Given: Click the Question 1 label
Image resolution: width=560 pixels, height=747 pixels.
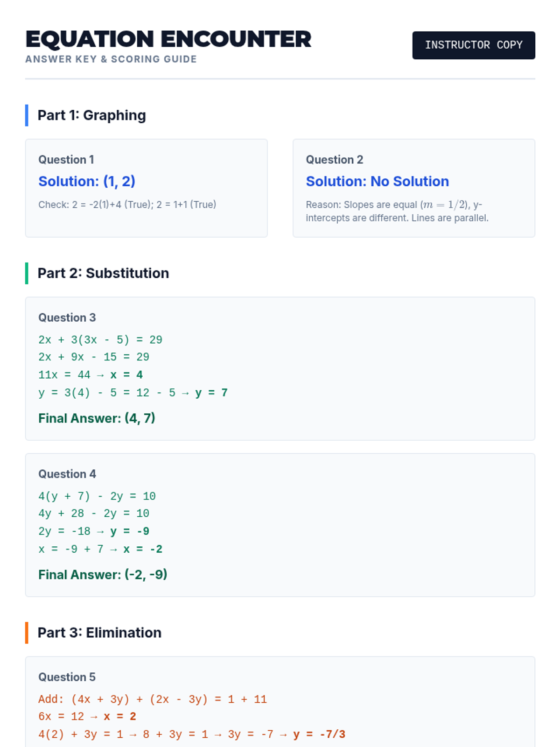Looking at the screenshot, I should click(x=66, y=160).
